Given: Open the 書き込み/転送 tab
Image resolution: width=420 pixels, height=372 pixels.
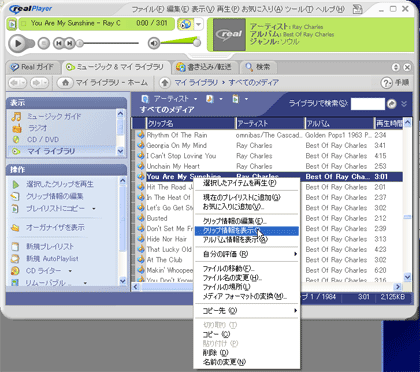Looking at the screenshot, I should pyautogui.click(x=205, y=67).
